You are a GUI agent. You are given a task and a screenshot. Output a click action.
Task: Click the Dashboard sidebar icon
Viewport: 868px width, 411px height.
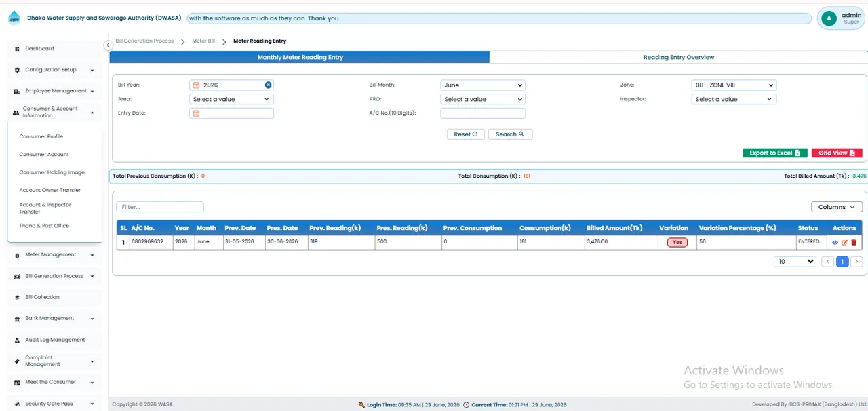17,49
